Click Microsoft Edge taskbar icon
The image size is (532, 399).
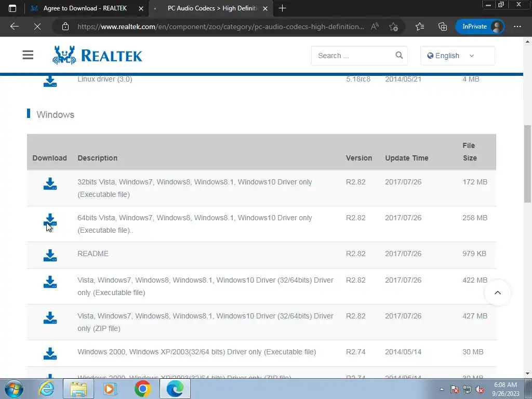tap(175, 389)
